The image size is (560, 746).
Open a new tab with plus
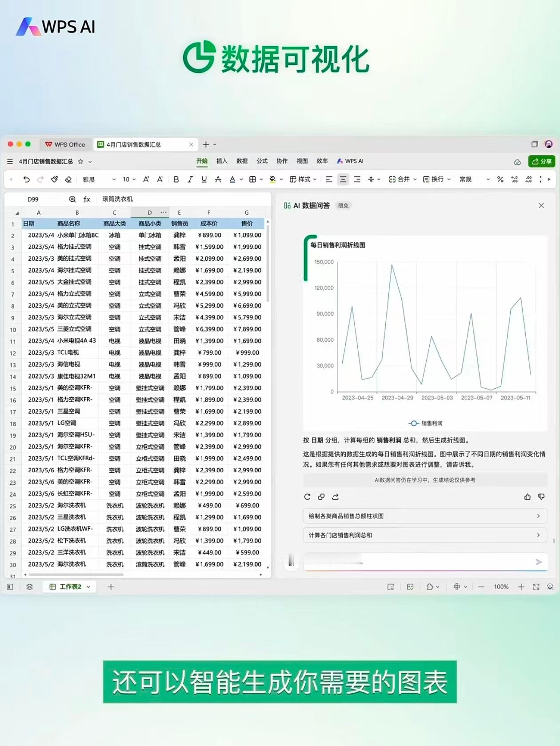click(x=206, y=144)
